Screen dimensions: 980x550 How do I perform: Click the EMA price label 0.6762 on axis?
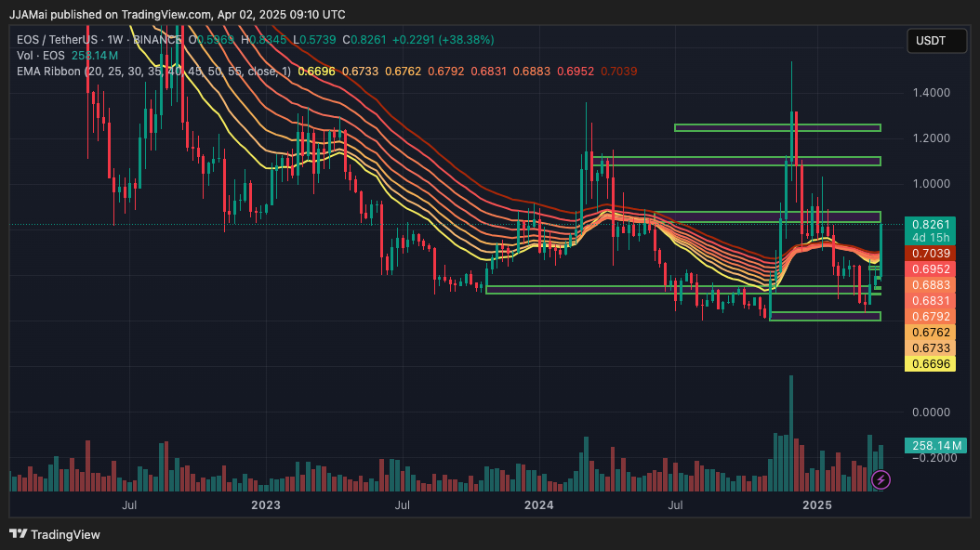click(x=930, y=333)
